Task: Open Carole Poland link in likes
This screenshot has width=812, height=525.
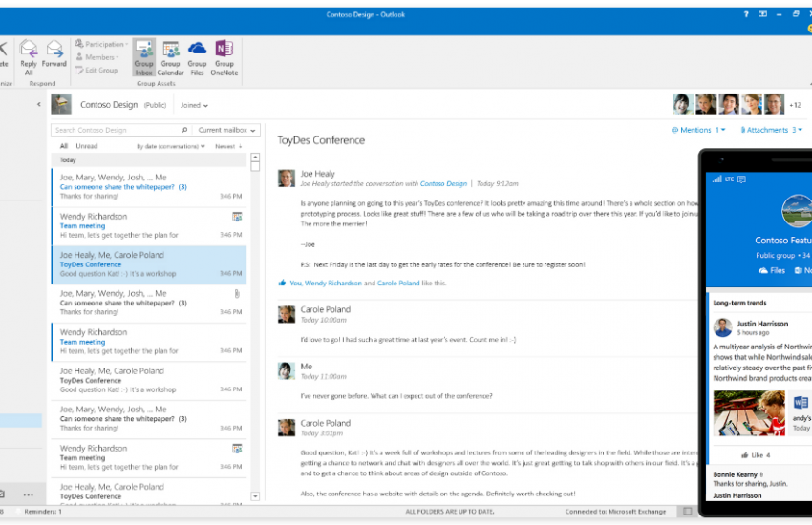Action: (x=398, y=283)
